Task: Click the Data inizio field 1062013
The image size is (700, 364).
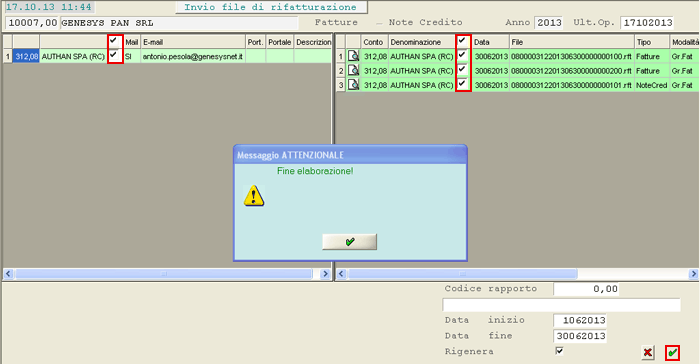Action: (580, 320)
